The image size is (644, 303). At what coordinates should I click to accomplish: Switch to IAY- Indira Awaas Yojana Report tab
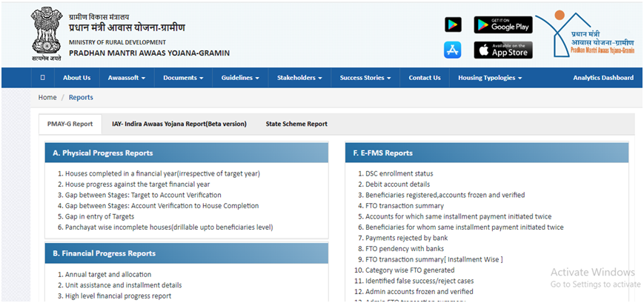(179, 124)
